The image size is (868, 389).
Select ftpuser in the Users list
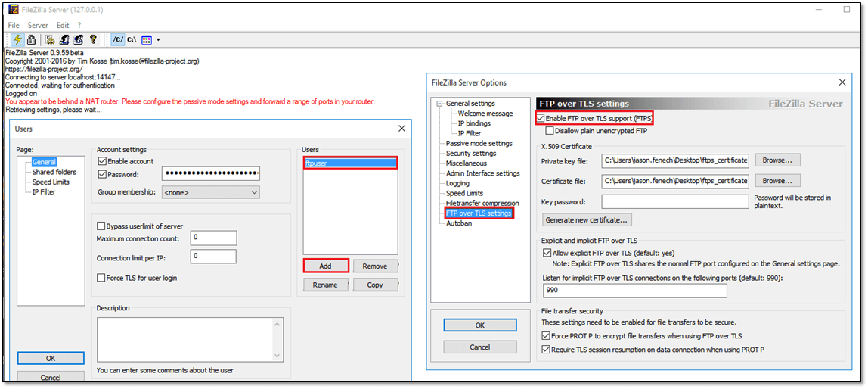[350, 163]
